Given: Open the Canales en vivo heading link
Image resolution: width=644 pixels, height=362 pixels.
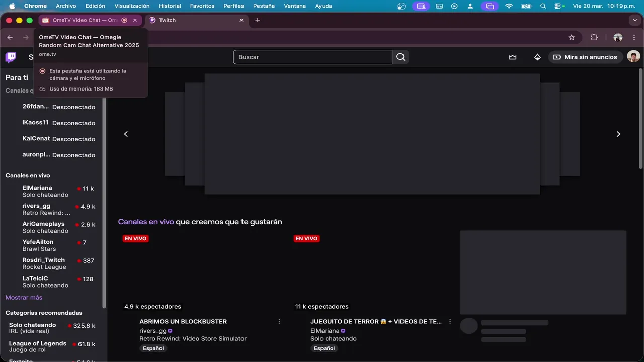Looking at the screenshot, I should [146, 222].
